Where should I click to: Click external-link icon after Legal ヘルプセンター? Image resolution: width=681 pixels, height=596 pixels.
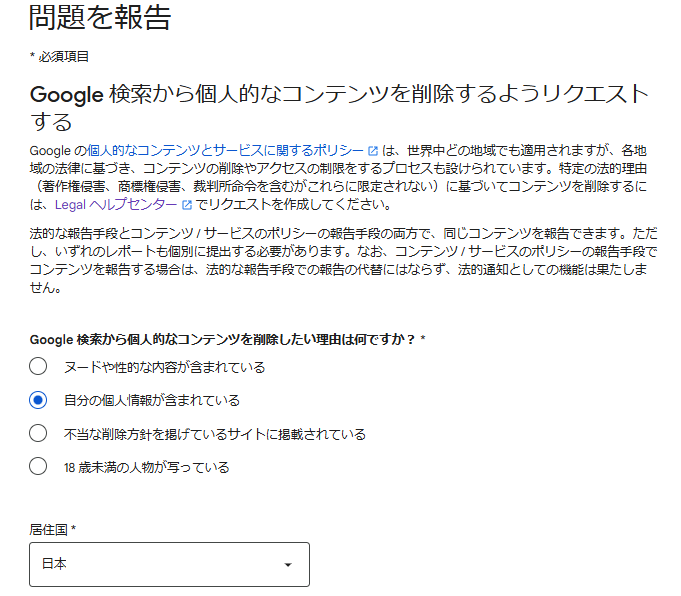[187, 206]
